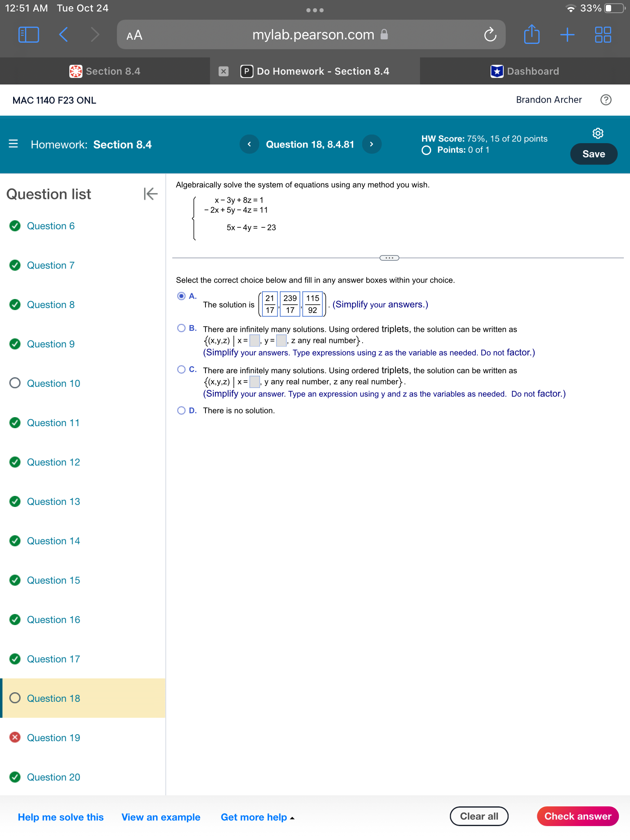Open the Safari share icon
The width and height of the screenshot is (630, 840).
click(532, 34)
